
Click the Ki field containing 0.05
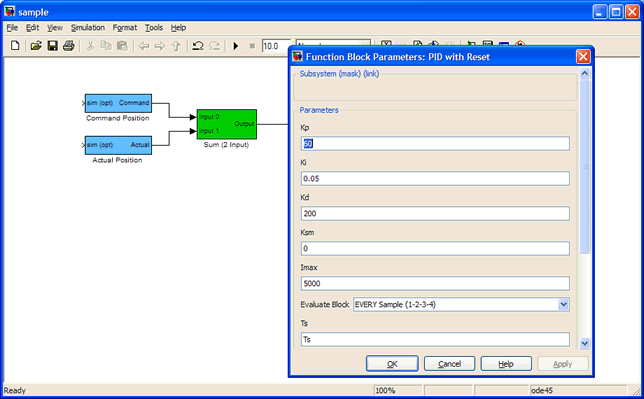(x=435, y=178)
